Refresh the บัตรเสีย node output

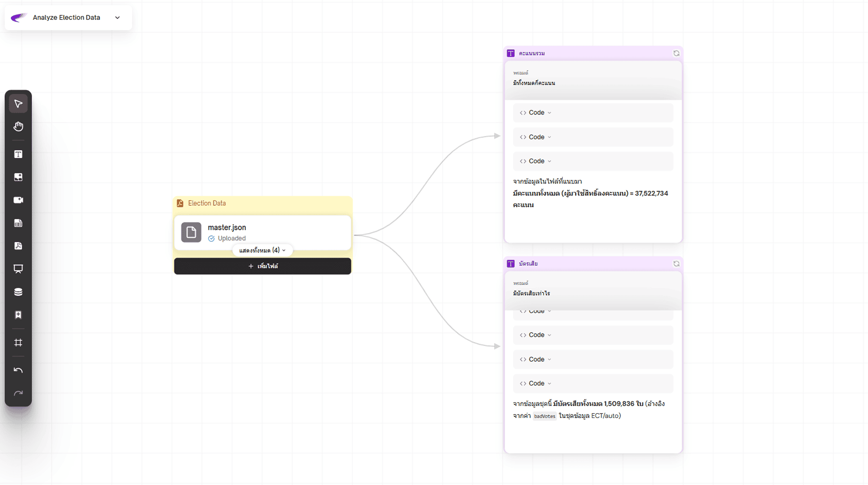coord(676,264)
